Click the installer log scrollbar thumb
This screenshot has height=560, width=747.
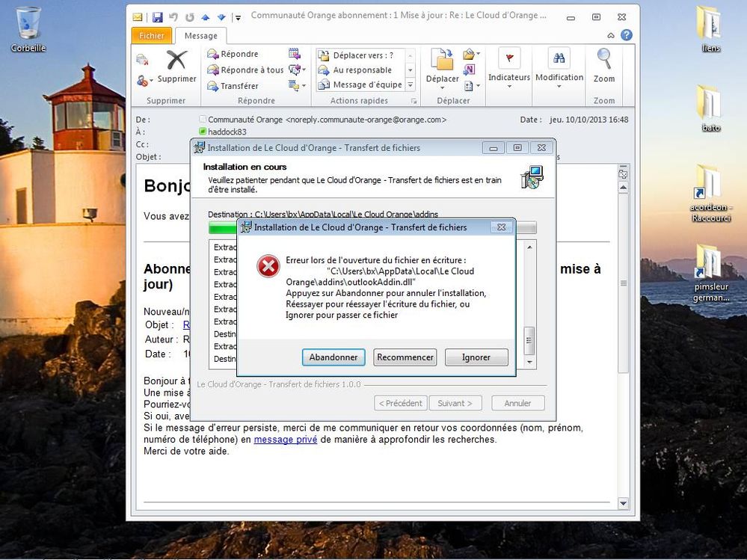pos(529,341)
